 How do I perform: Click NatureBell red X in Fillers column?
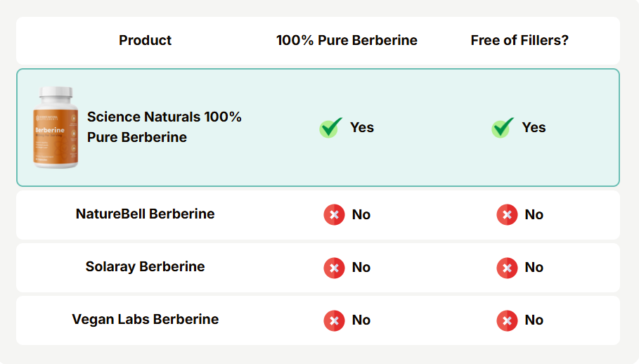pyautogui.click(x=507, y=214)
